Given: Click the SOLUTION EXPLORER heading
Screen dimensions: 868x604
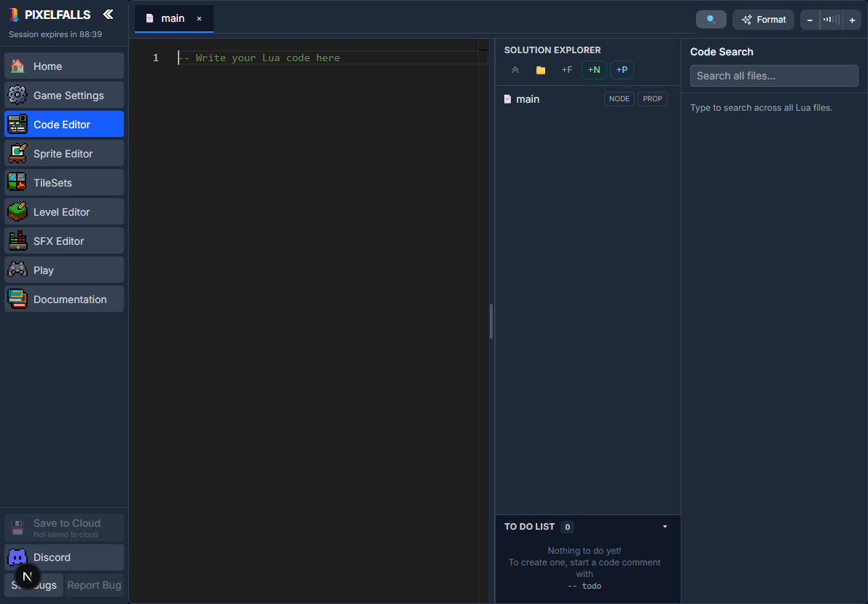Looking at the screenshot, I should tap(552, 50).
